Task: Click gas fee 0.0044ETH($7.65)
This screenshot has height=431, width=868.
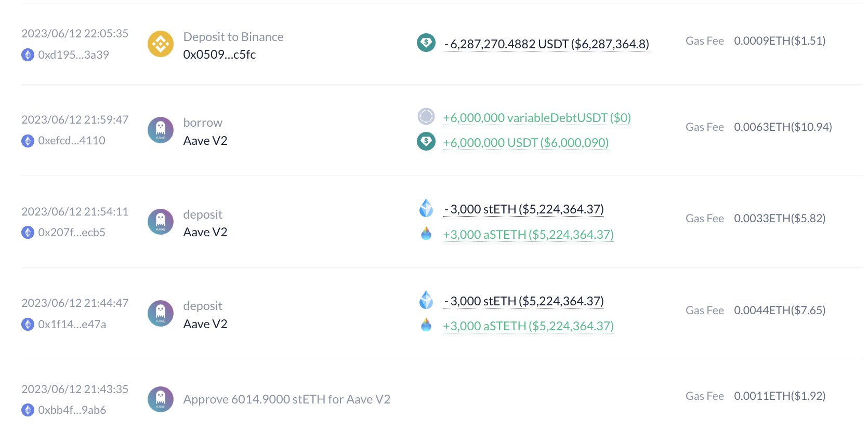Action: click(780, 310)
